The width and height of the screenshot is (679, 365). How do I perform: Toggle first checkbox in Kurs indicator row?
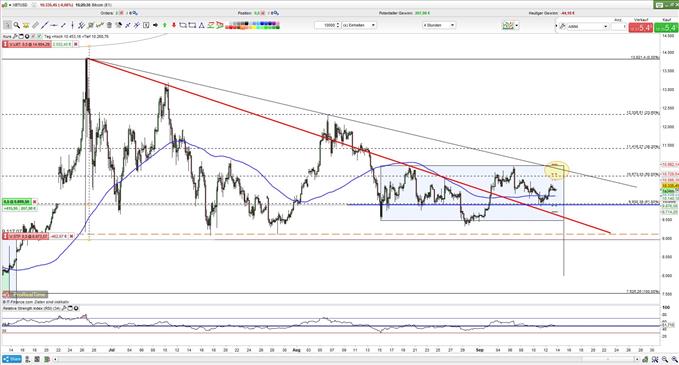[33, 36]
